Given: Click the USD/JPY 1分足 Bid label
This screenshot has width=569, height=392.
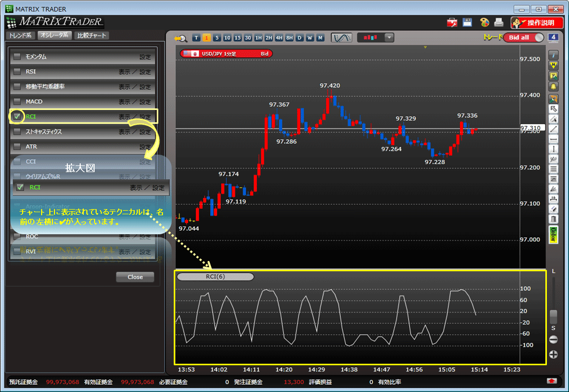Looking at the screenshot, I should [226, 53].
